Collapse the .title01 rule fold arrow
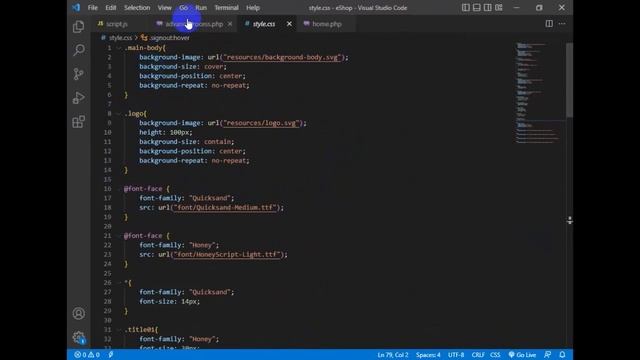This screenshot has height=360, width=640. [x=119, y=329]
